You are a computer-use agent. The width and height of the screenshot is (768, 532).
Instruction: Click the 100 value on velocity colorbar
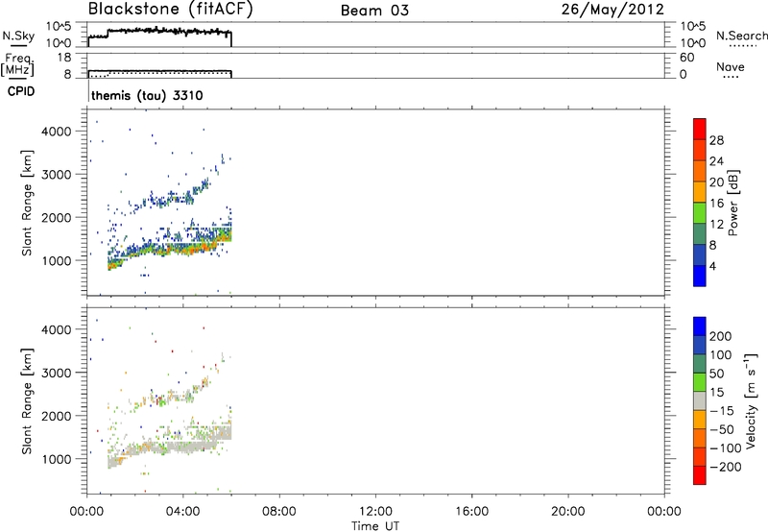tap(721, 355)
